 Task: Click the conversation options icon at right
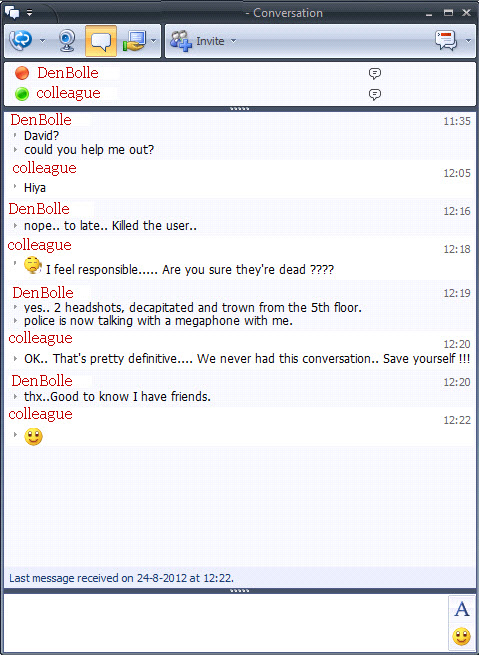446,41
